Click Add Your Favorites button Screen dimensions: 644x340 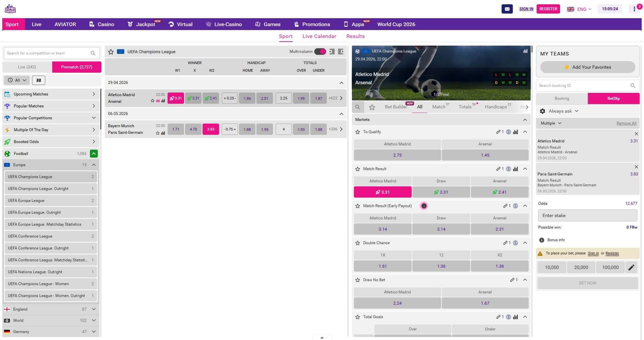587,67
